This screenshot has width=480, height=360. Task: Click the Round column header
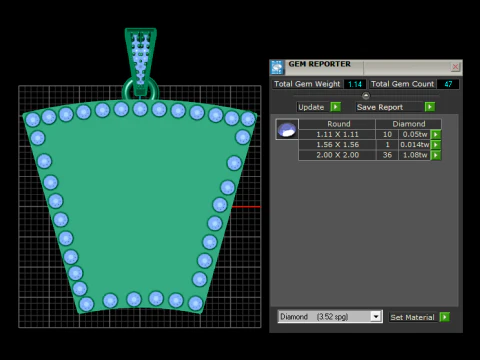tap(337, 124)
